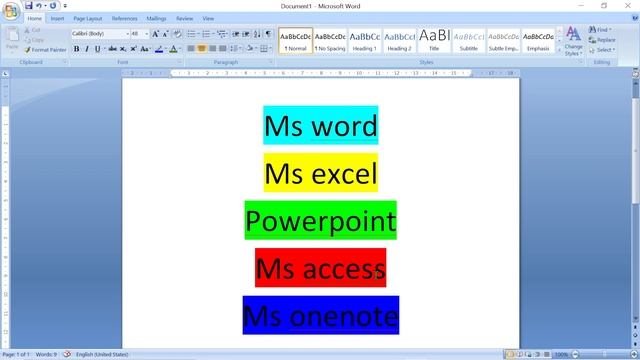Apply text highlight color
640x360 pixels.
(x=159, y=49)
